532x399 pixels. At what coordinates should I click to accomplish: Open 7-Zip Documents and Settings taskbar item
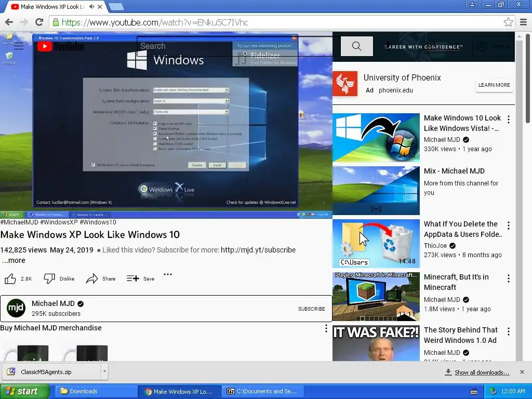tap(262, 391)
